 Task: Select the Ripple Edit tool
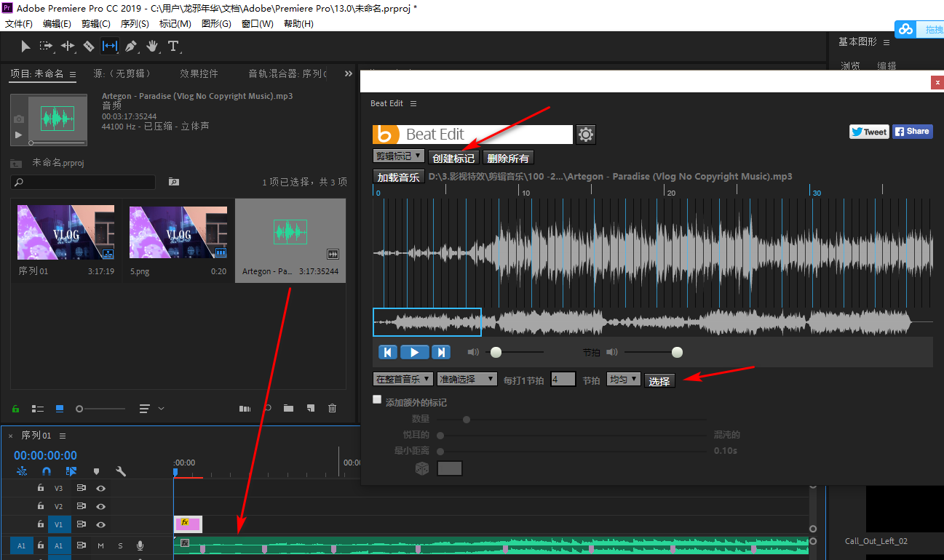coord(68,46)
